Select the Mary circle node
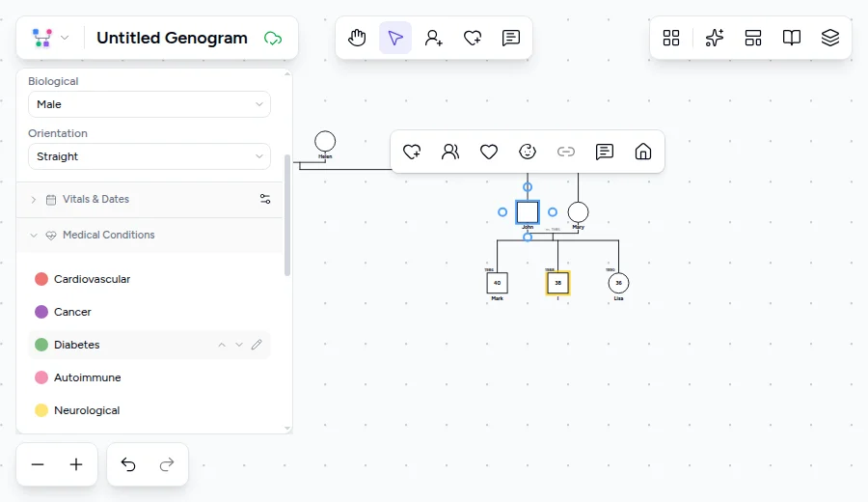The width and height of the screenshot is (868, 502). (578, 212)
